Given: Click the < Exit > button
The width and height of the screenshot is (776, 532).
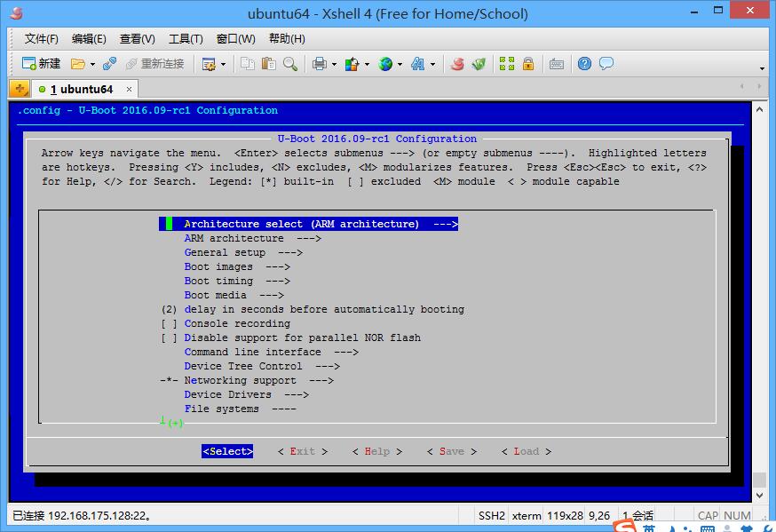Looking at the screenshot, I should click(303, 451).
